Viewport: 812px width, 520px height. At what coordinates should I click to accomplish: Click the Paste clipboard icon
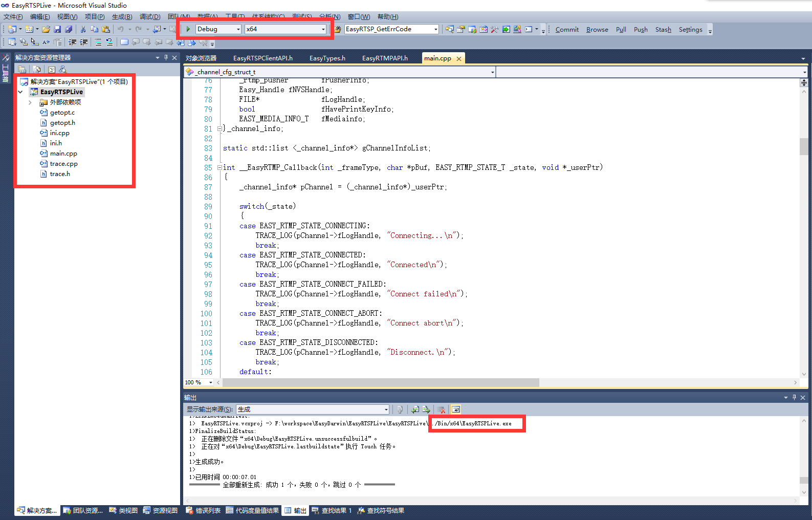(x=106, y=29)
